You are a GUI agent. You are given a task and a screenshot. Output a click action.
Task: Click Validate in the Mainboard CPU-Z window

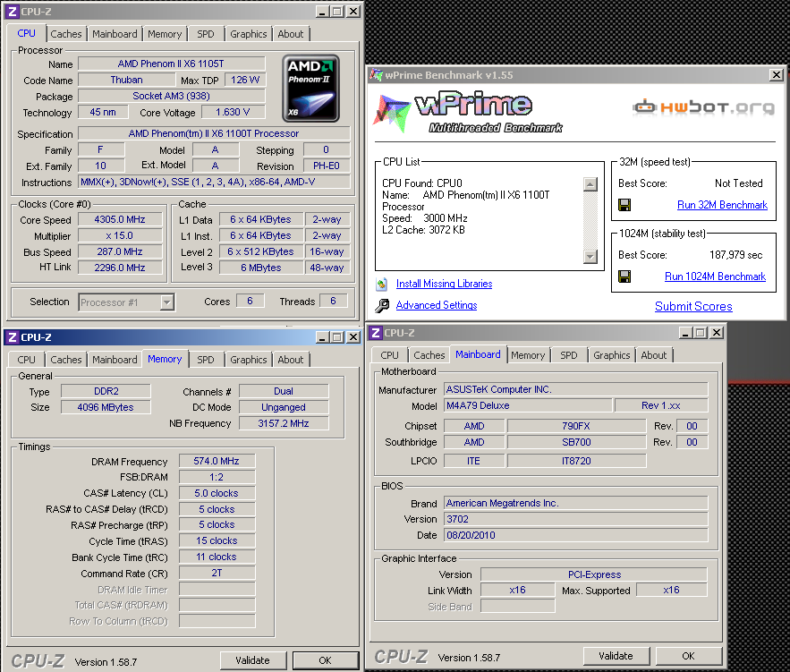(616, 656)
